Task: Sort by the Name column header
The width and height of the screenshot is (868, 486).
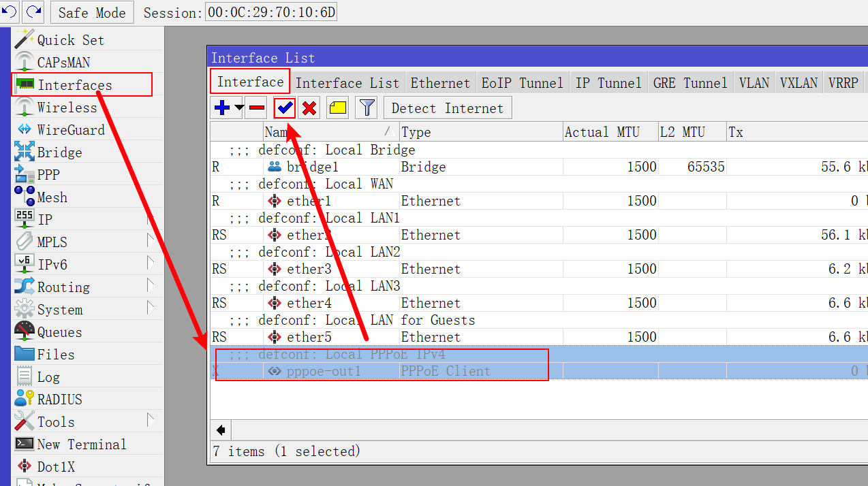Action: point(331,132)
